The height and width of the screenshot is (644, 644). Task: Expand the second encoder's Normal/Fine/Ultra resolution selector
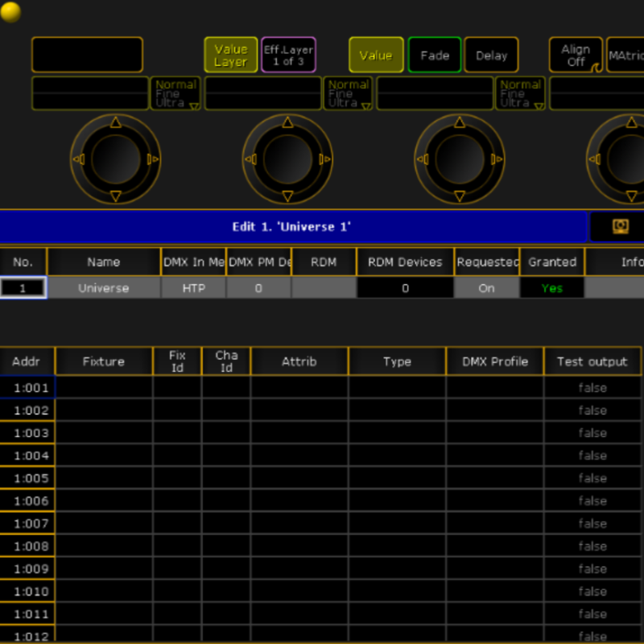[348, 94]
